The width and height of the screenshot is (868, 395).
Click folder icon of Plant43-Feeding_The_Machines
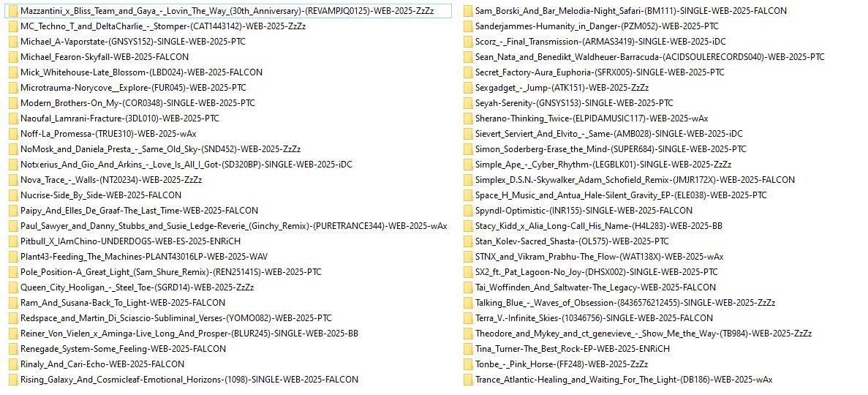(12, 257)
